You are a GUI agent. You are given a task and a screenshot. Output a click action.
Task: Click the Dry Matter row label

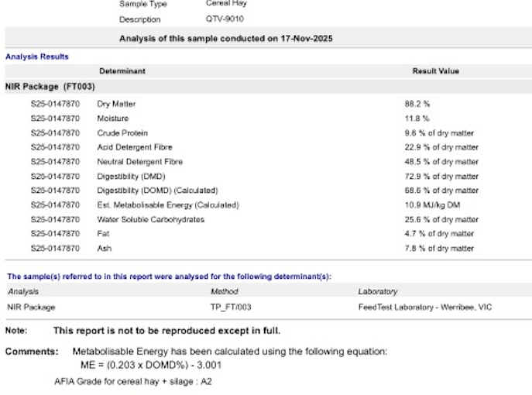tap(116, 103)
